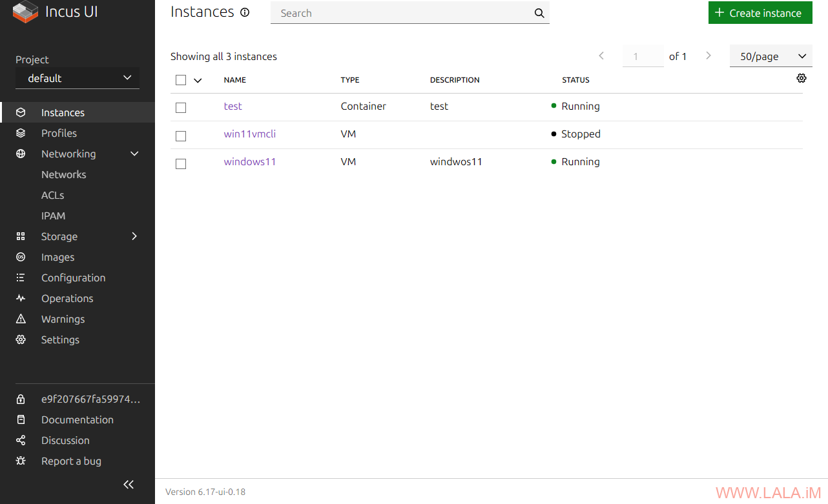Open the Project default dropdown

pos(78,78)
